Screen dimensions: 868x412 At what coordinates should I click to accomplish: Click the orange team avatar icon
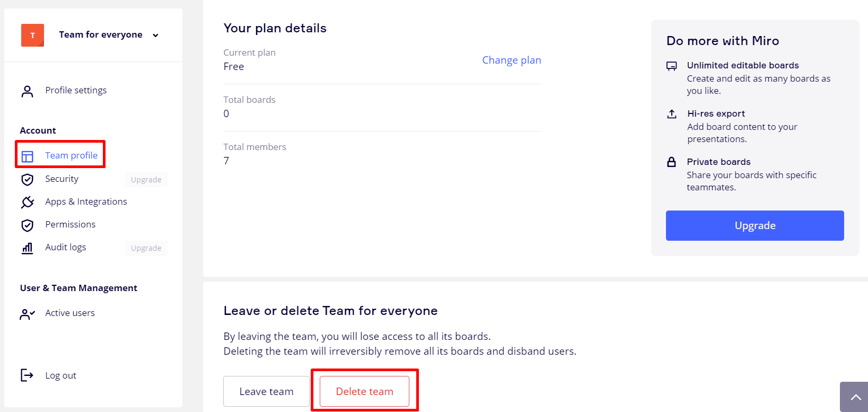[32, 35]
